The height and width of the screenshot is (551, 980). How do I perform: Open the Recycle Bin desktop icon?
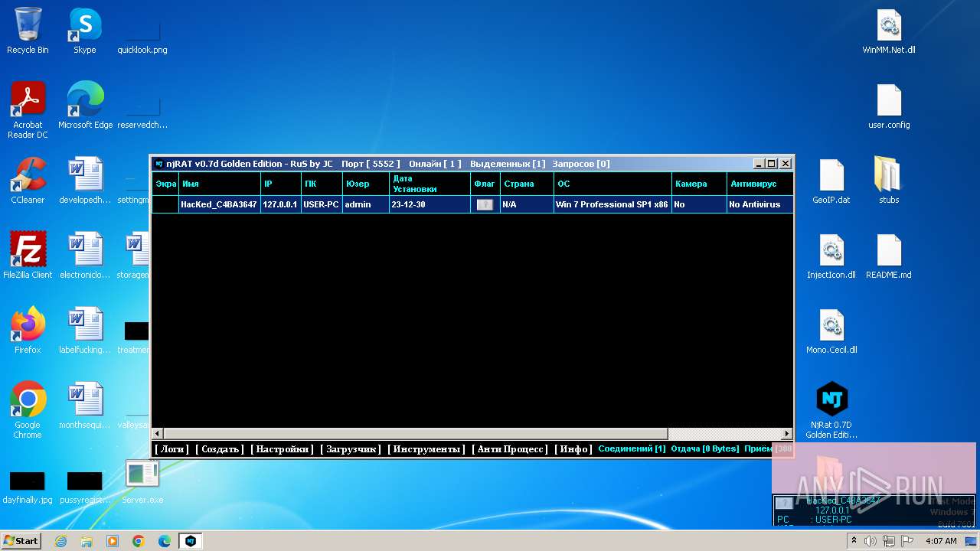coord(28,31)
